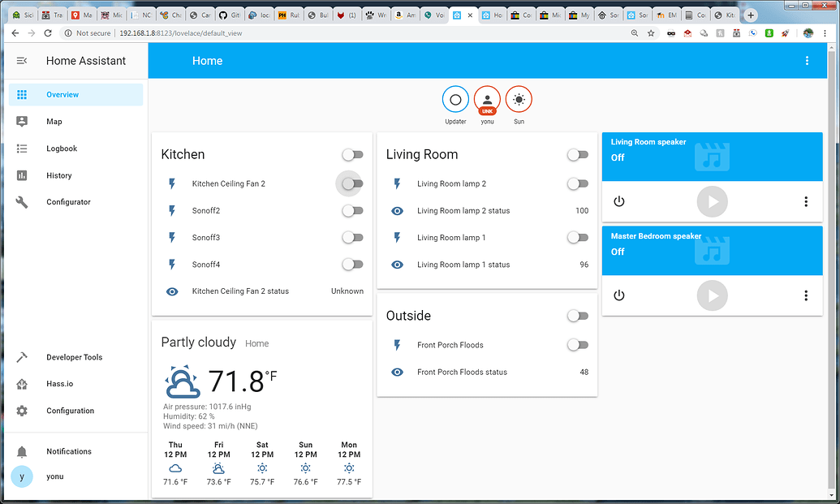This screenshot has width=840, height=504.
Task: Select the Map sidebar icon
Action: (23, 121)
